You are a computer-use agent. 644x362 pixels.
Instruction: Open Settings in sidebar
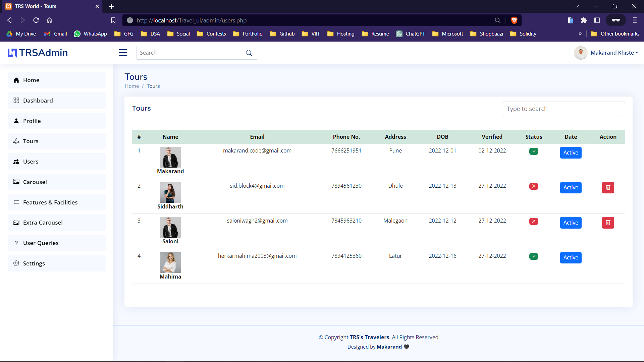pyautogui.click(x=57, y=263)
